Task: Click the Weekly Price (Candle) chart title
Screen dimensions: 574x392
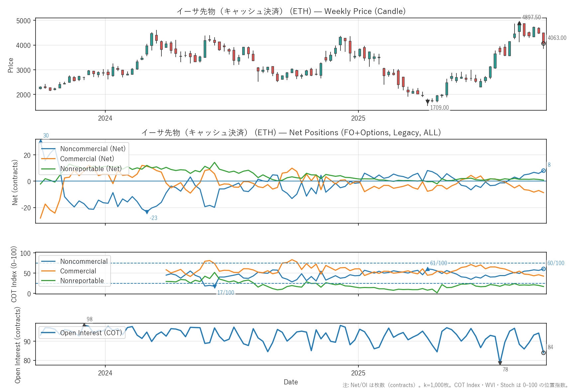Action: (x=291, y=11)
